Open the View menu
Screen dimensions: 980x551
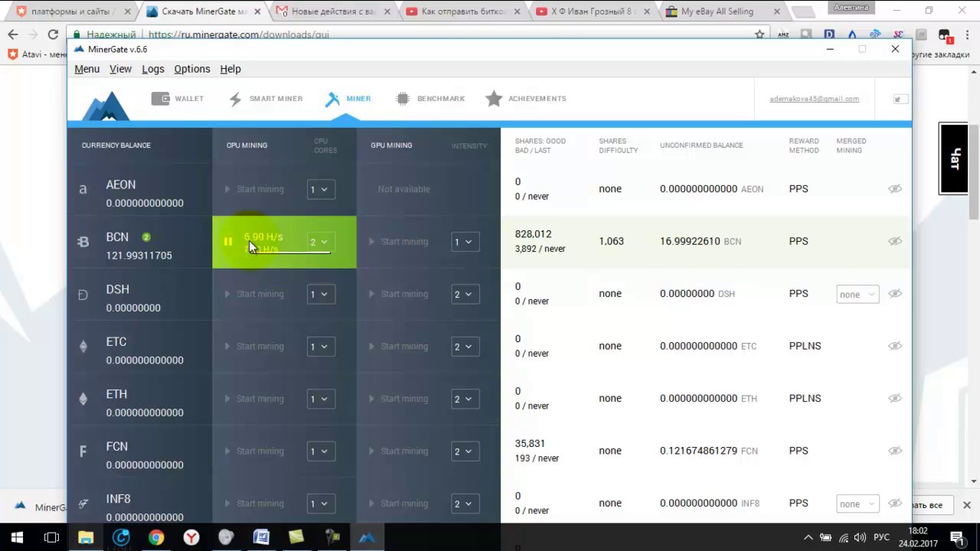[x=120, y=69]
